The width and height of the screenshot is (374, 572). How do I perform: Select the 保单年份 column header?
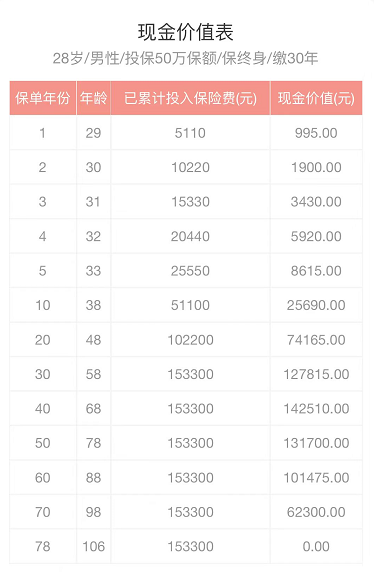click(x=43, y=98)
